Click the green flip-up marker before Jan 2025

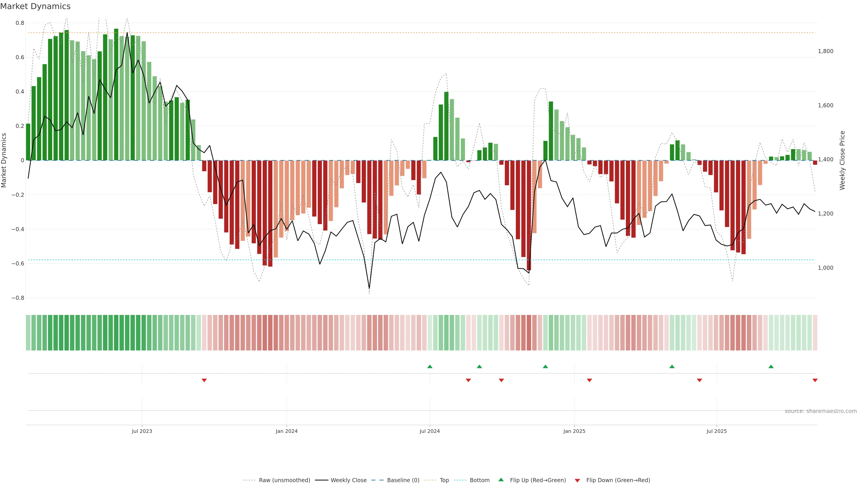pos(545,366)
